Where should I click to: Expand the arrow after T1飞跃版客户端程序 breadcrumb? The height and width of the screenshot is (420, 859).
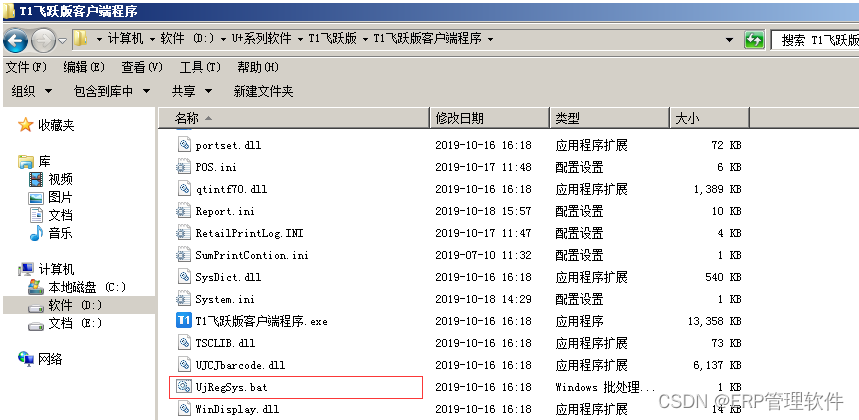pyautogui.click(x=490, y=39)
